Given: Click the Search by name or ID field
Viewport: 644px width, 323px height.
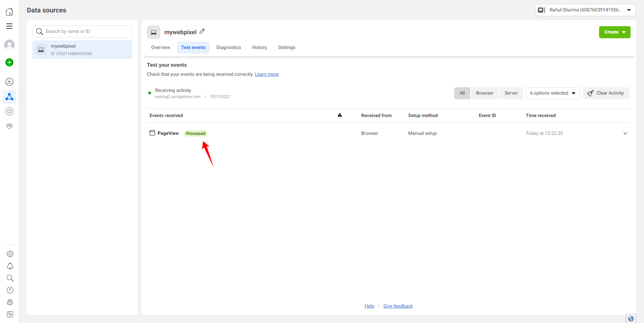Looking at the screenshot, I should coord(82,32).
